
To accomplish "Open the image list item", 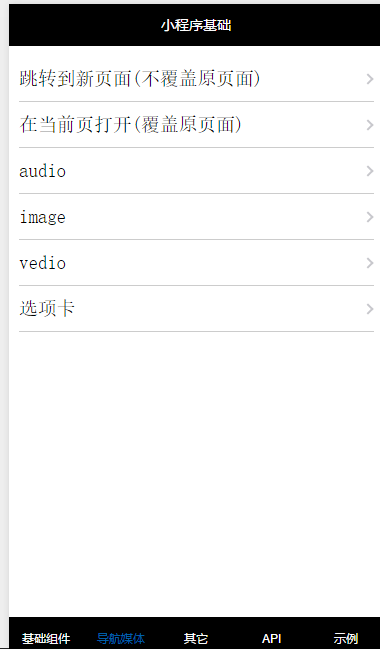I will point(196,216).
